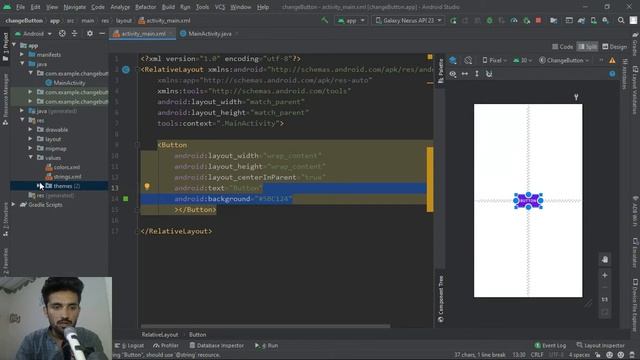Hide the Project panel with minus icon

pos(102,33)
